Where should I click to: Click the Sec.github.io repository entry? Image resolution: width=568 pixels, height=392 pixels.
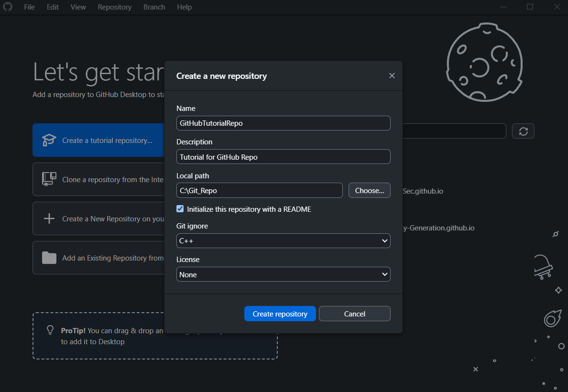pyautogui.click(x=423, y=191)
